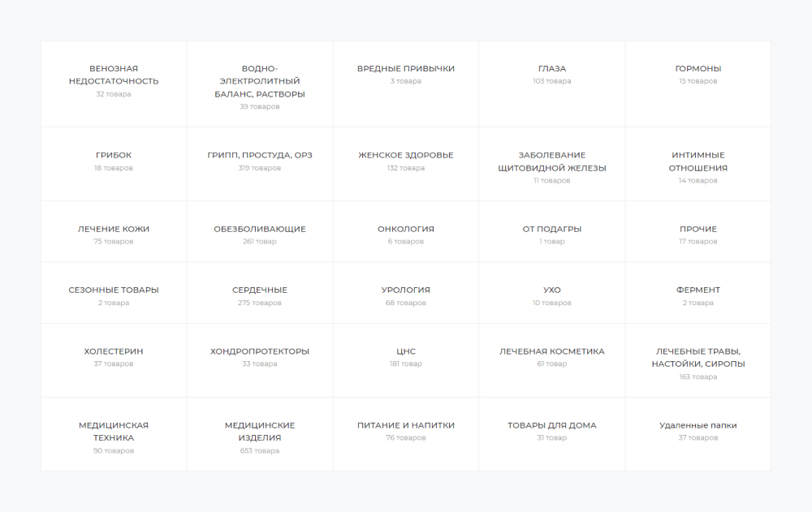Select the Сердечные category

(260, 290)
